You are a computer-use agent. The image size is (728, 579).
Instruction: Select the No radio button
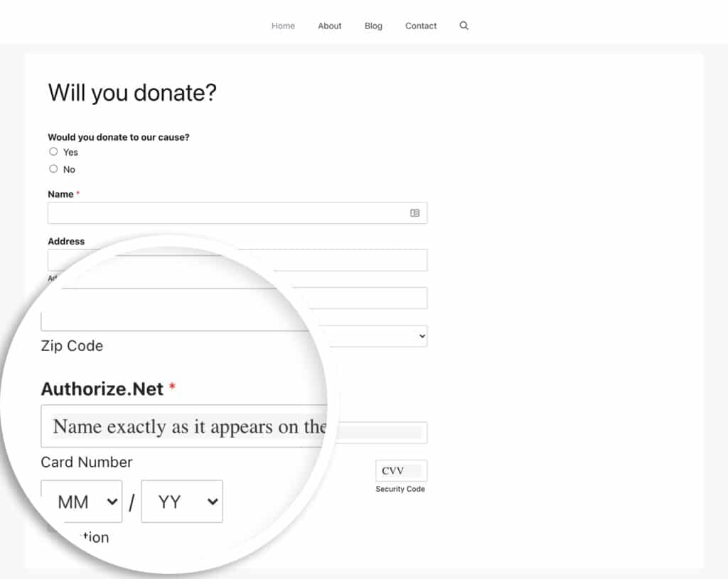[53, 168]
